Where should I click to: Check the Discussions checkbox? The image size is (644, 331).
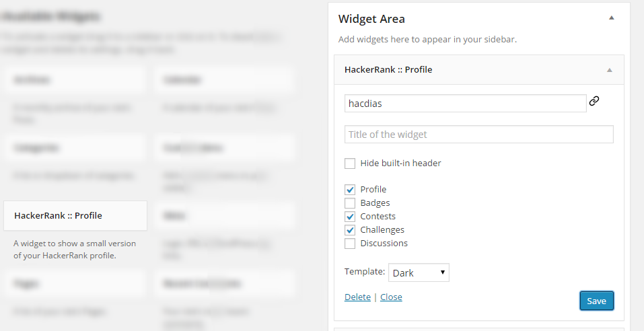[x=350, y=244]
